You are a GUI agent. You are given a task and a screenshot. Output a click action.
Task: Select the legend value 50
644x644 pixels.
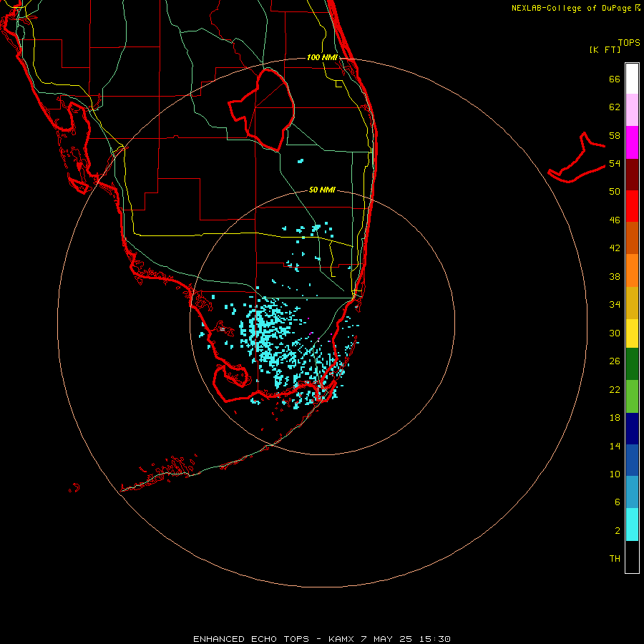point(615,192)
